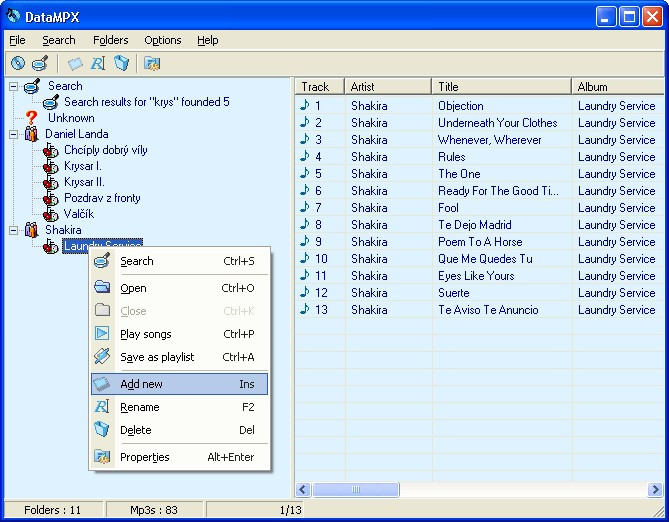Select Search results for "krys" item
Screen dimensions: 669x522
click(147, 102)
